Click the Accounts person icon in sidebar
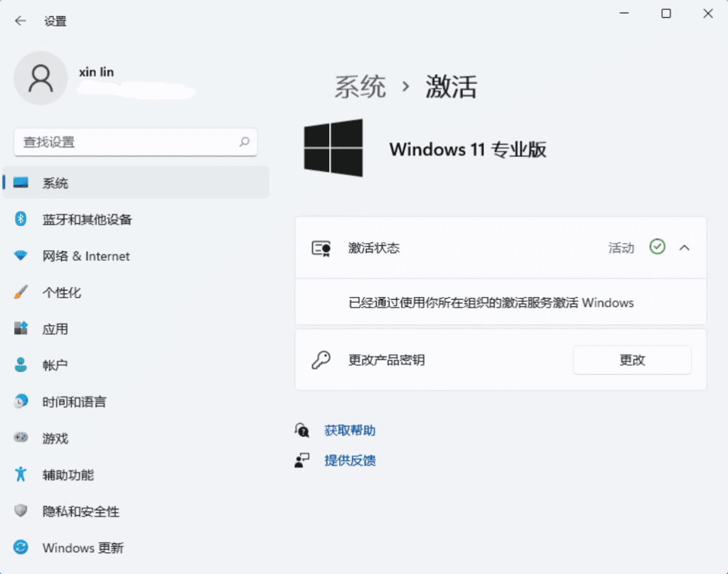This screenshot has width=728, height=574. click(21, 365)
